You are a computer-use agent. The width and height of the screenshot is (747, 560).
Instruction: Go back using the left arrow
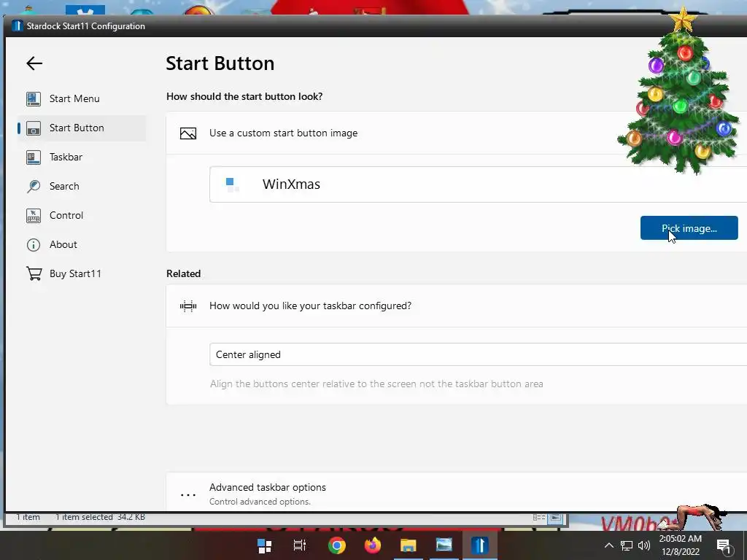point(34,63)
